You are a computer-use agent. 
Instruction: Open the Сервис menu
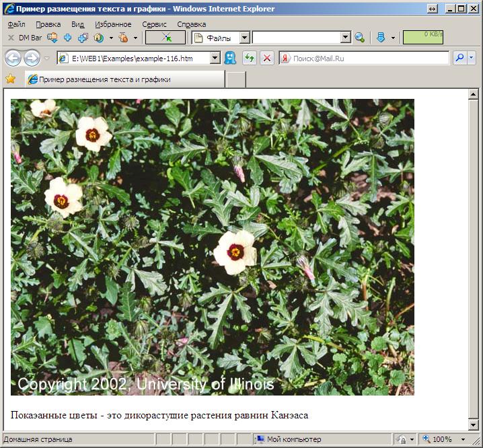[x=154, y=24]
